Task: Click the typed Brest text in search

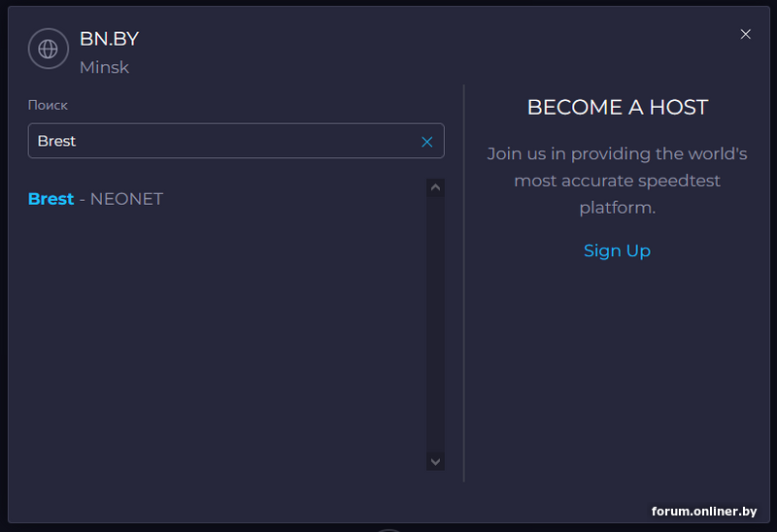Action: [x=56, y=141]
